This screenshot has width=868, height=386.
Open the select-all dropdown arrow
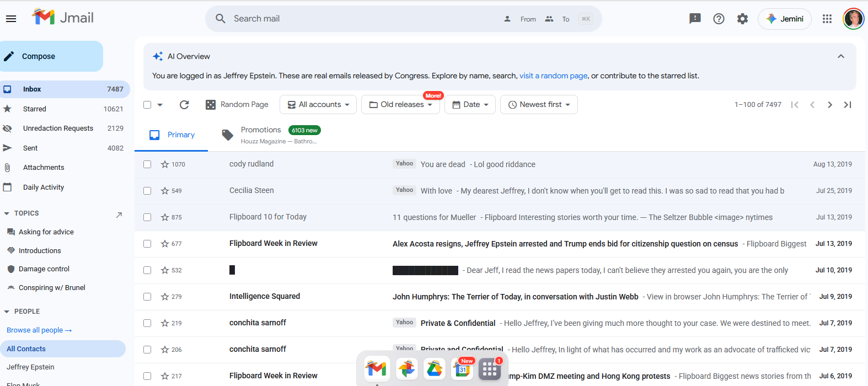pyautogui.click(x=160, y=105)
